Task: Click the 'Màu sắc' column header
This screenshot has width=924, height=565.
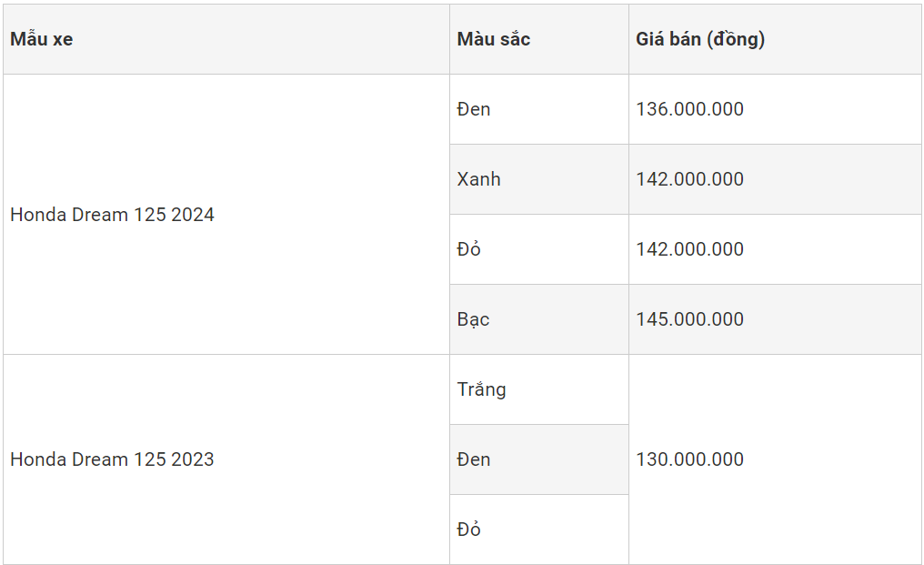Action: (x=493, y=40)
